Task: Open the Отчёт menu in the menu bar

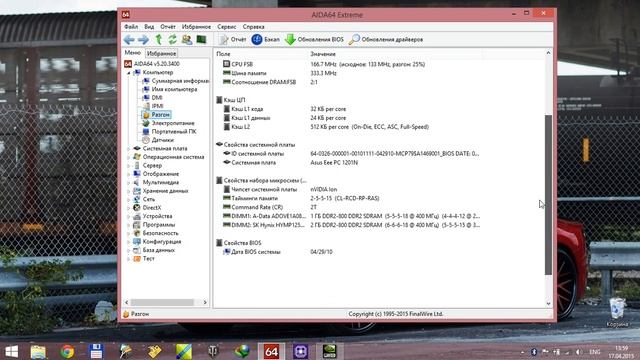Action: [168, 27]
